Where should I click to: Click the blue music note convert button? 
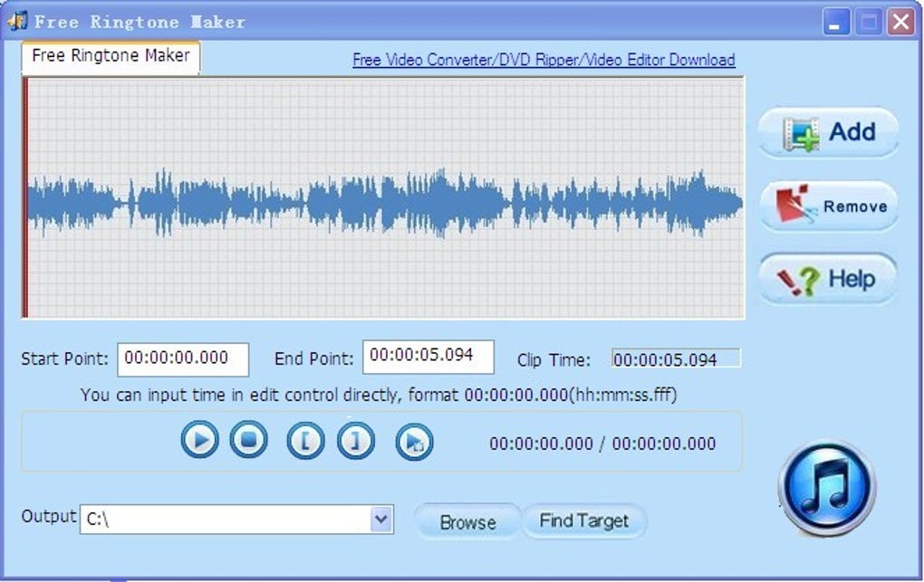[827, 489]
